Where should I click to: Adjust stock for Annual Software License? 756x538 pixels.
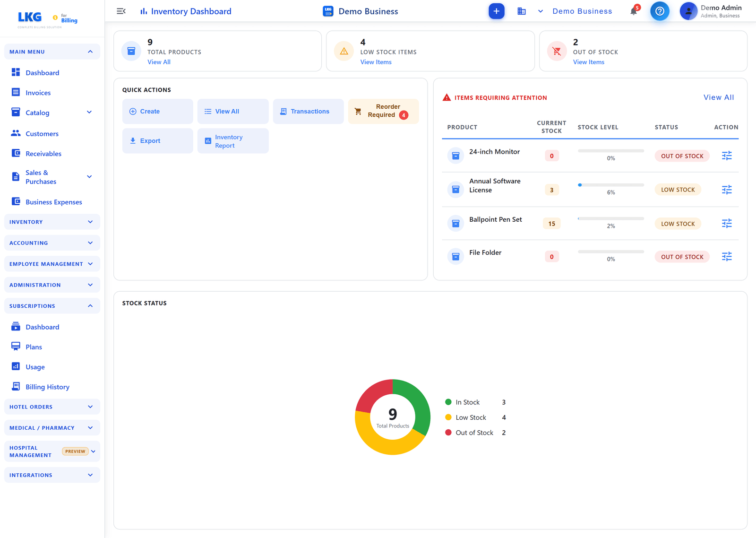(x=727, y=190)
